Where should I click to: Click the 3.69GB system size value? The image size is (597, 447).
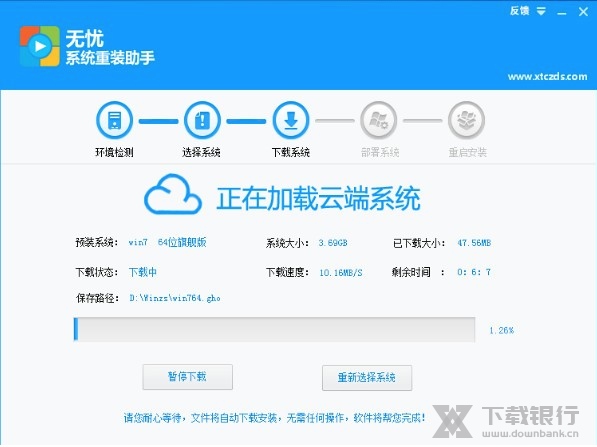[333, 243]
